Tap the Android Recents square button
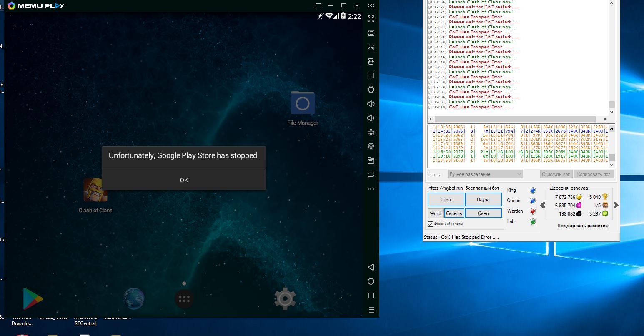The image size is (644, 336). [x=371, y=296]
